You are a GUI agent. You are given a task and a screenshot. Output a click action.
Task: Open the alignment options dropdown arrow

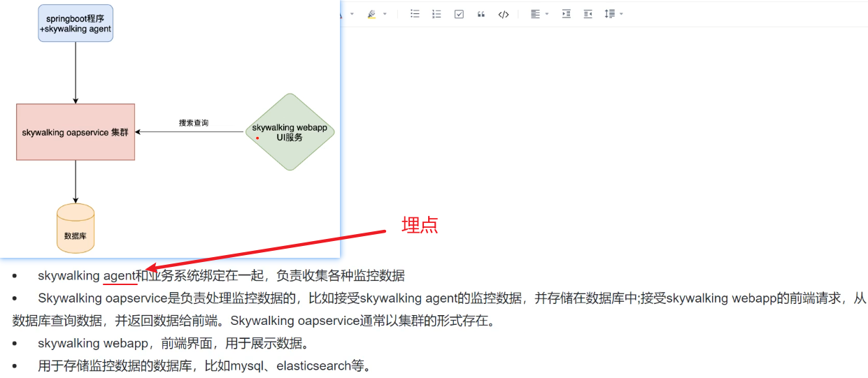(x=547, y=14)
